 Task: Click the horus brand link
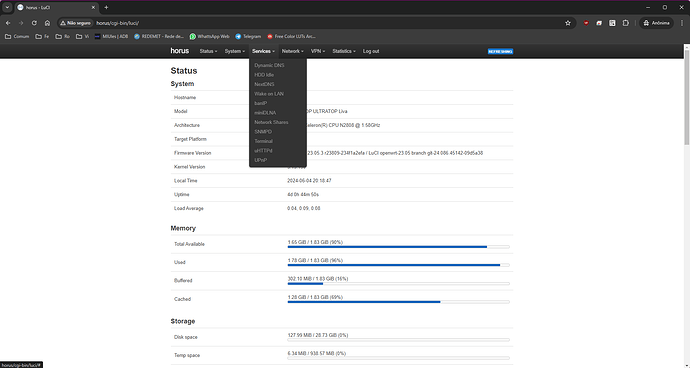click(180, 51)
